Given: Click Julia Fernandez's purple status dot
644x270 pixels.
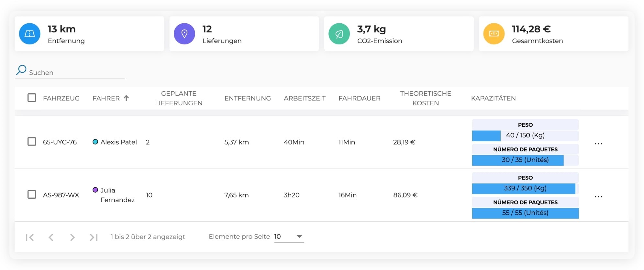Looking at the screenshot, I should point(95,190).
